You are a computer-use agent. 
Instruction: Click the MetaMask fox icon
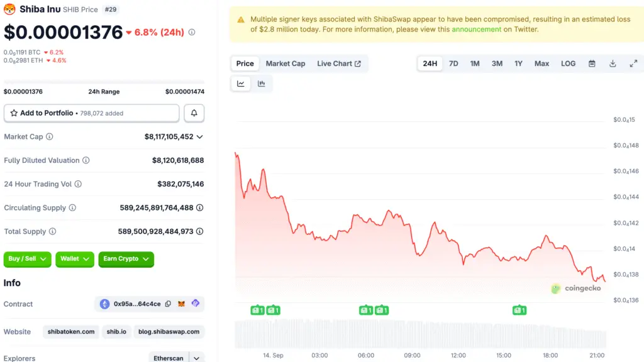coord(181,304)
